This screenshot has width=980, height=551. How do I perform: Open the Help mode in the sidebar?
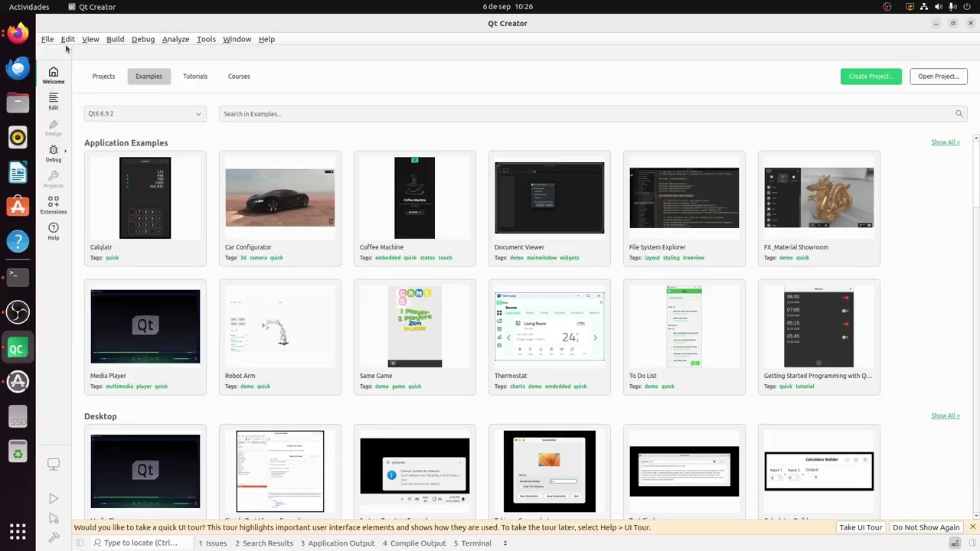pos(53,231)
